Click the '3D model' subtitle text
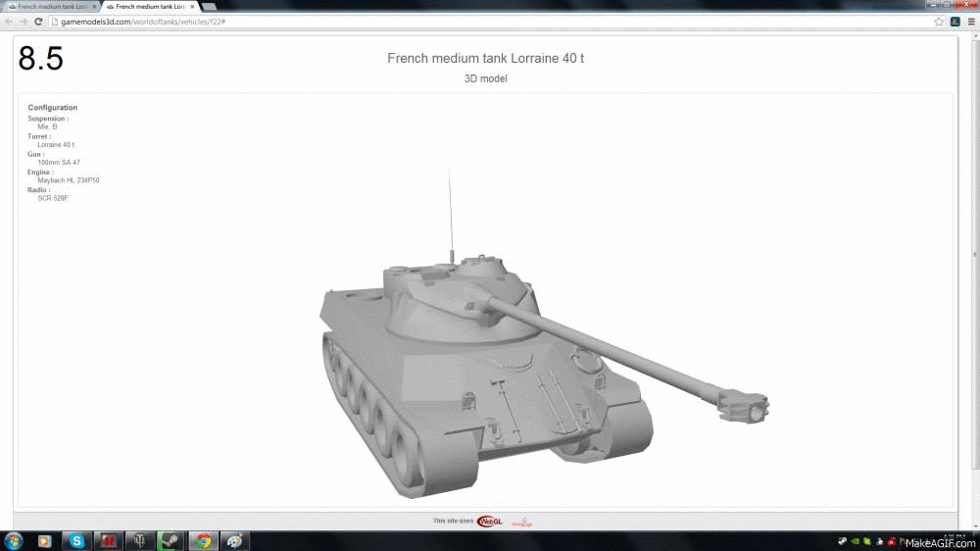Image resolution: width=980 pixels, height=551 pixels. pos(486,78)
